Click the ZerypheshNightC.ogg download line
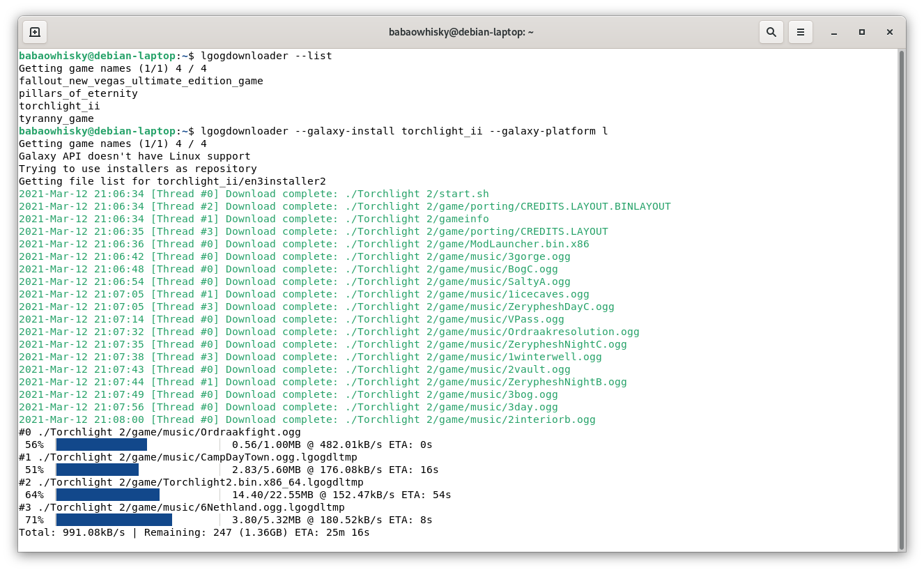Image resolution: width=924 pixels, height=572 pixels. [x=323, y=344]
